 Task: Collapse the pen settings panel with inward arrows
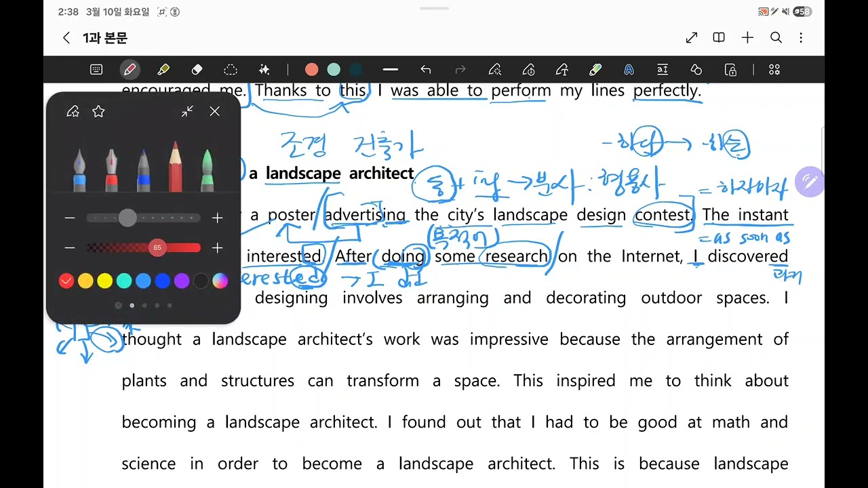187,111
